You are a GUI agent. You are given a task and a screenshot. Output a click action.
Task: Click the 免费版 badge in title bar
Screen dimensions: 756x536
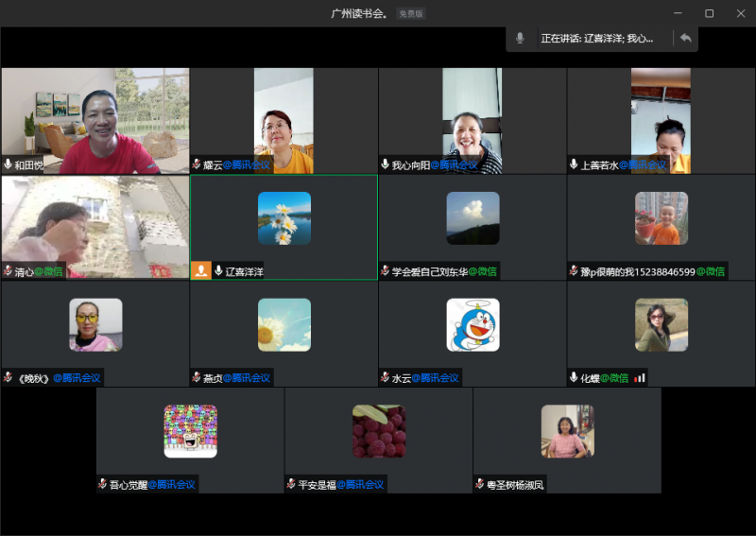click(x=410, y=13)
